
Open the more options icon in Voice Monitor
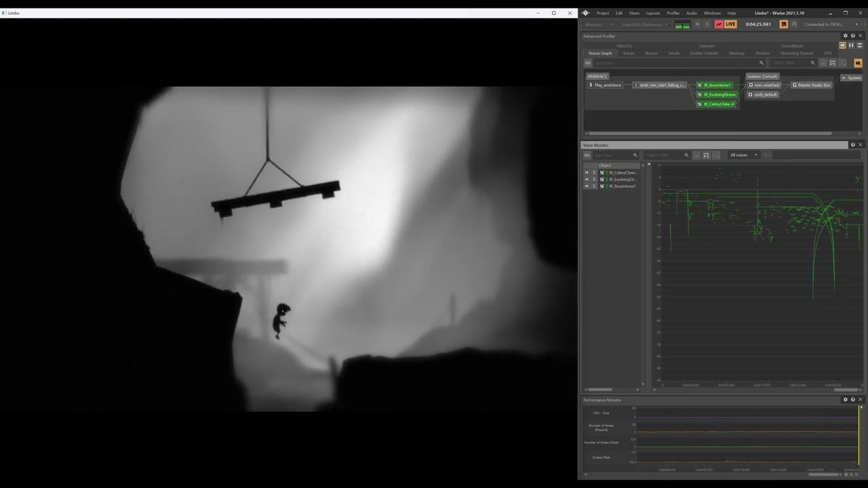pos(716,155)
